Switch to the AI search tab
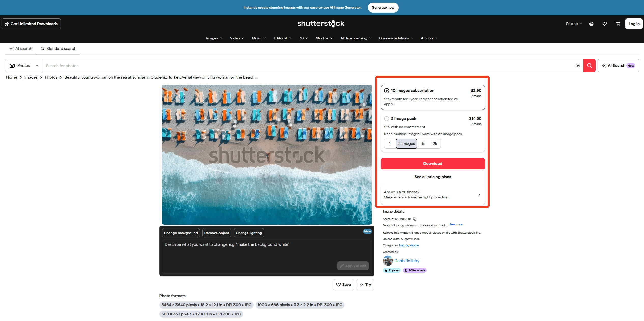Screen dimensions: 644x321 (x=21, y=49)
